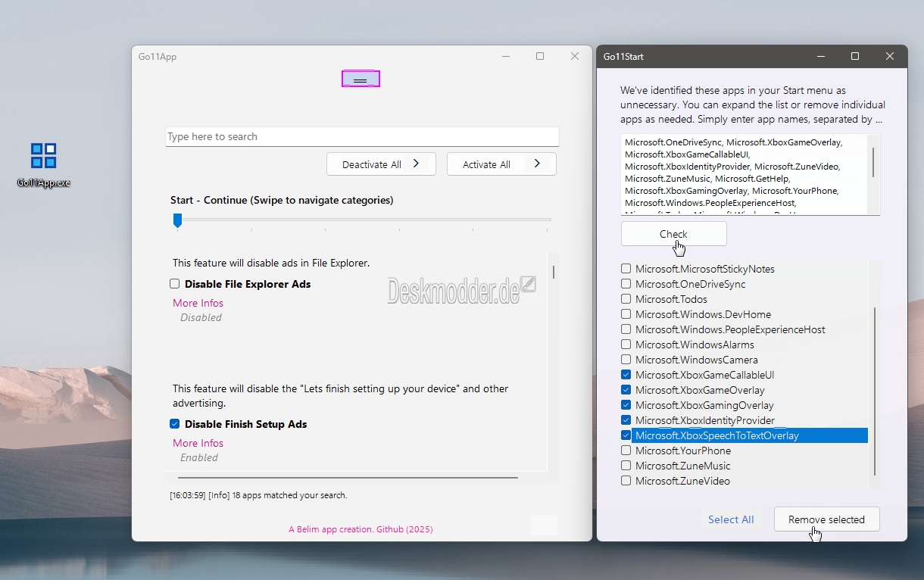Uncheck Microsoft.XboxGameOverlay
This screenshot has height=580, width=924.
pos(626,390)
